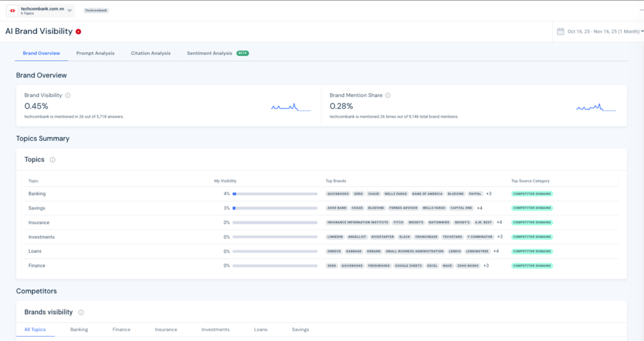The height and width of the screenshot is (341, 644).
Task: Click Competitor Domains badge in Loans row
Action: tap(532, 252)
